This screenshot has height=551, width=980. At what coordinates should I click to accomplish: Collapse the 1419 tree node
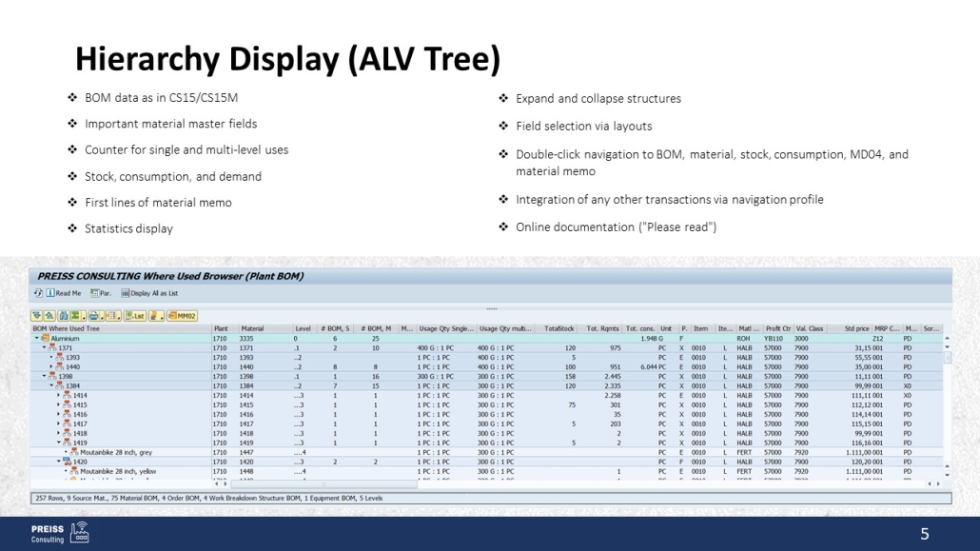point(59,443)
